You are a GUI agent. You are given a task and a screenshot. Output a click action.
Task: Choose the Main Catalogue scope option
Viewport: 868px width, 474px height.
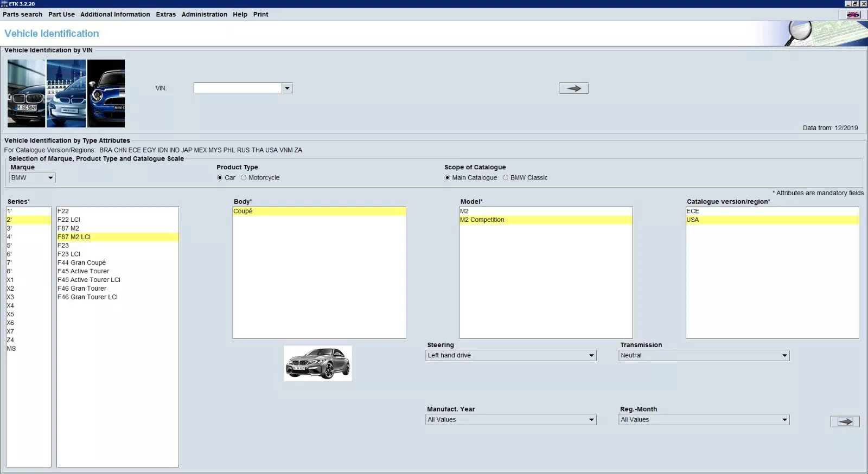coord(447,178)
